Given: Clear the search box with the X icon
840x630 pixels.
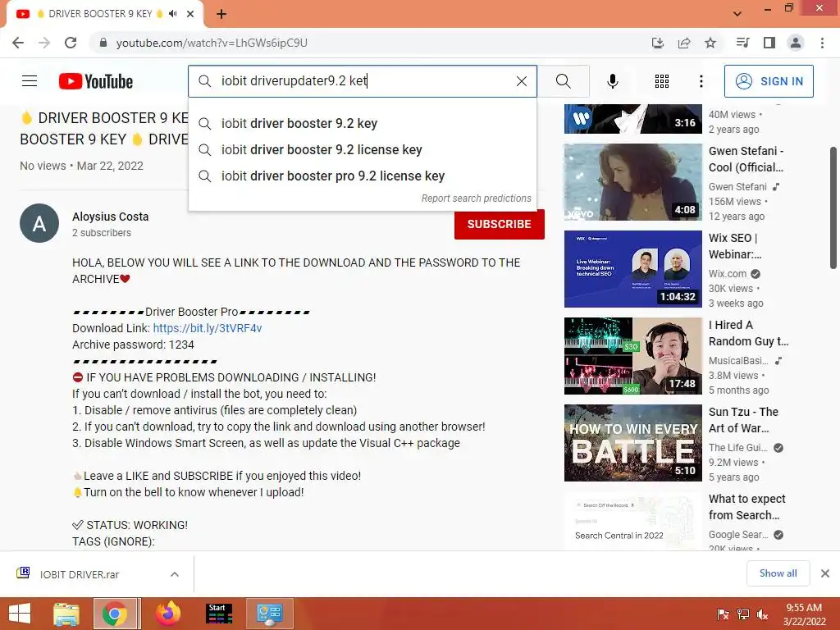Looking at the screenshot, I should 521,81.
